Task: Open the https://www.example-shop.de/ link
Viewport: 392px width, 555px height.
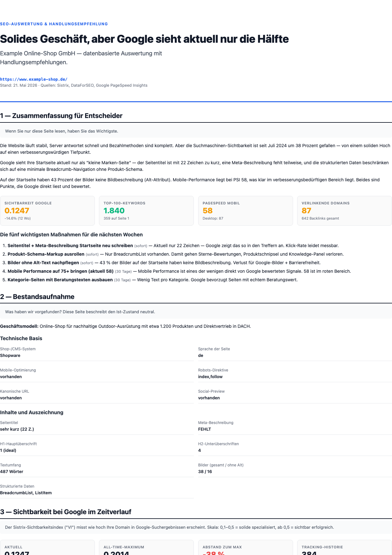Action: point(34,79)
